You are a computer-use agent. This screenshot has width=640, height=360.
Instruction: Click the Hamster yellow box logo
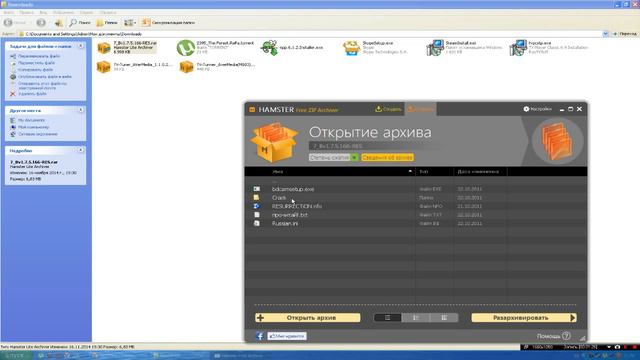(274, 142)
